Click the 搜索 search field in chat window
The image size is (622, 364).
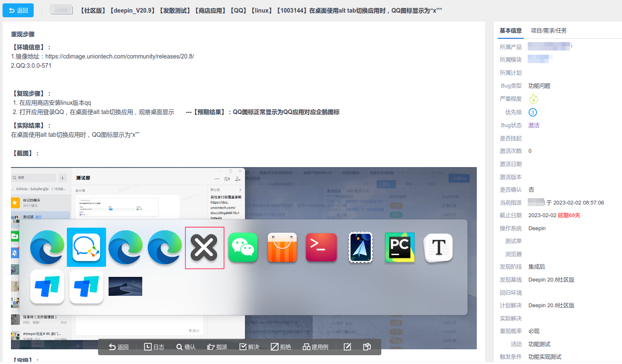34,178
